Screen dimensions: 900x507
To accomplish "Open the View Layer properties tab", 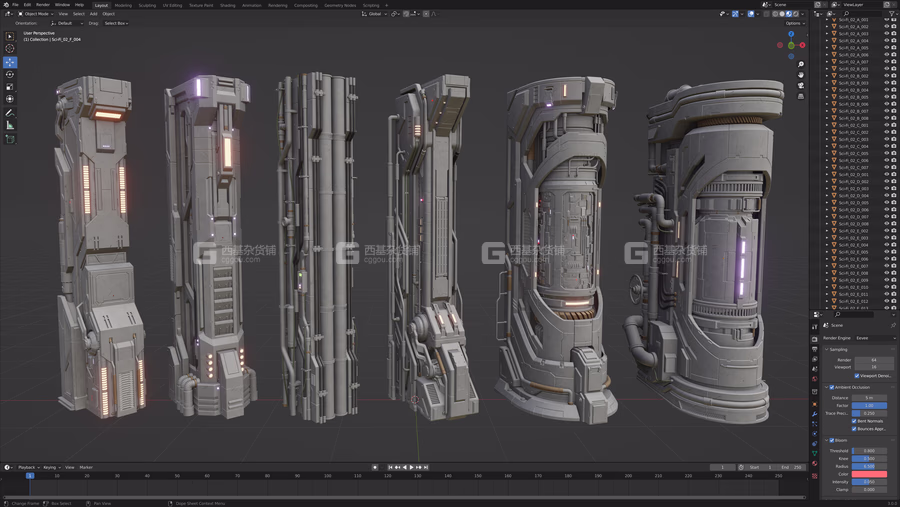I will coord(814,359).
